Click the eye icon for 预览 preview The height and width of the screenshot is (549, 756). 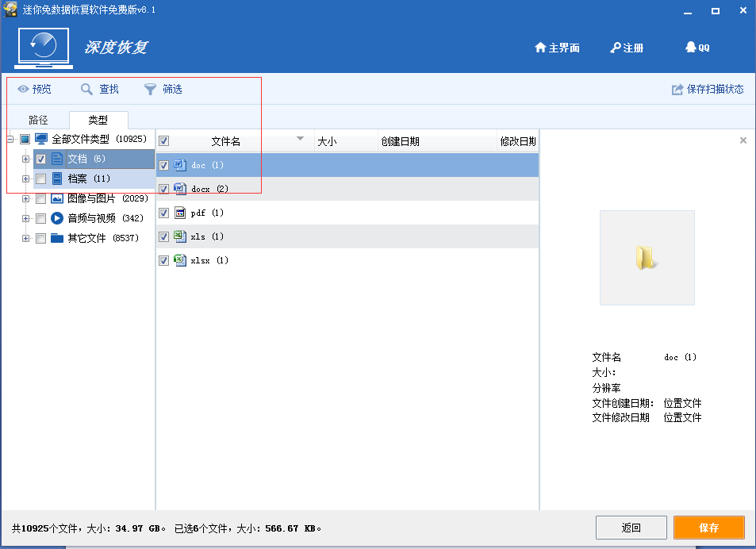click(23, 89)
